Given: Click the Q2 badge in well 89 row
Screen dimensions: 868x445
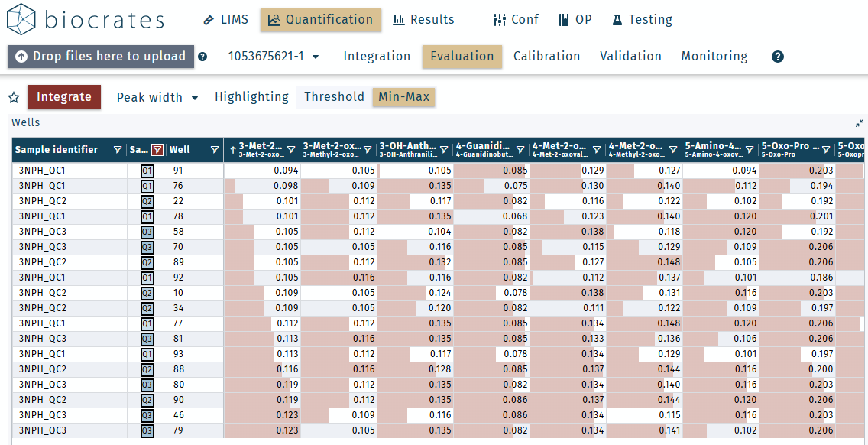Looking at the screenshot, I should click(x=147, y=262).
